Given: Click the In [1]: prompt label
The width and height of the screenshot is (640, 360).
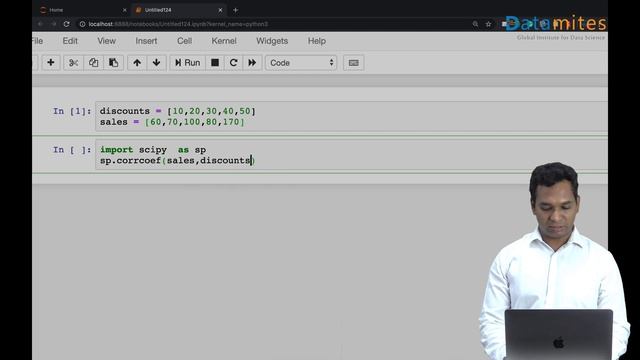Looking at the screenshot, I should coord(72,111).
